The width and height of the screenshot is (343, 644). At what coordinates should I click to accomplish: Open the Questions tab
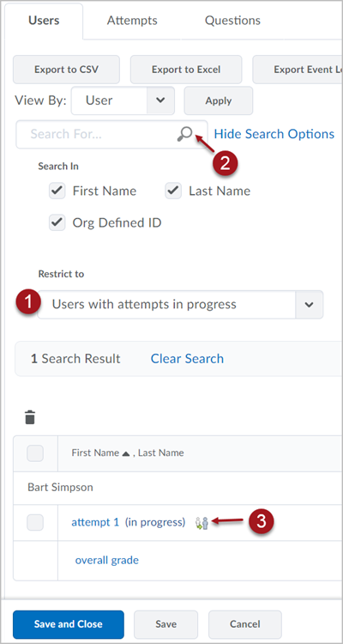point(232,21)
